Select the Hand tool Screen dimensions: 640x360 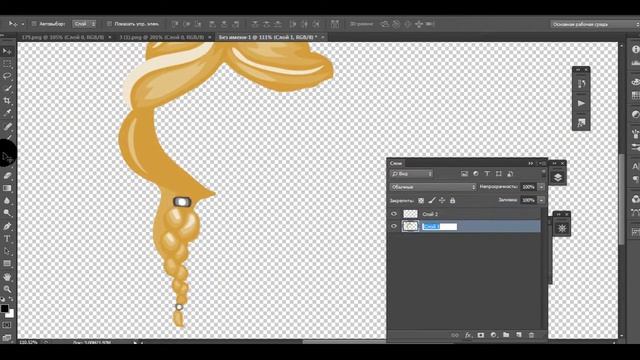(7, 277)
